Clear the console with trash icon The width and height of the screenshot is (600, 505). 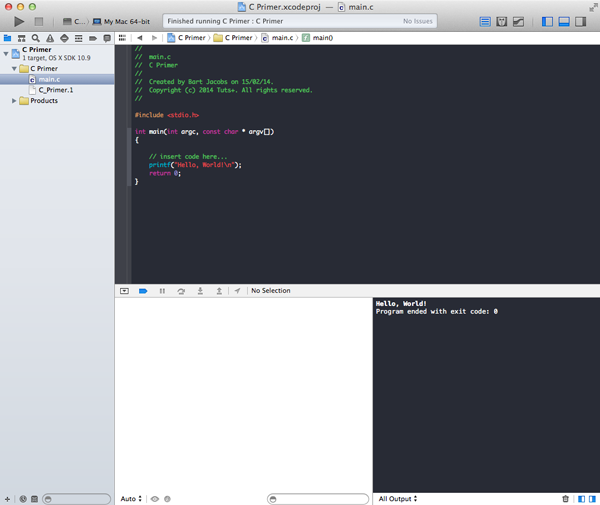(x=565, y=498)
